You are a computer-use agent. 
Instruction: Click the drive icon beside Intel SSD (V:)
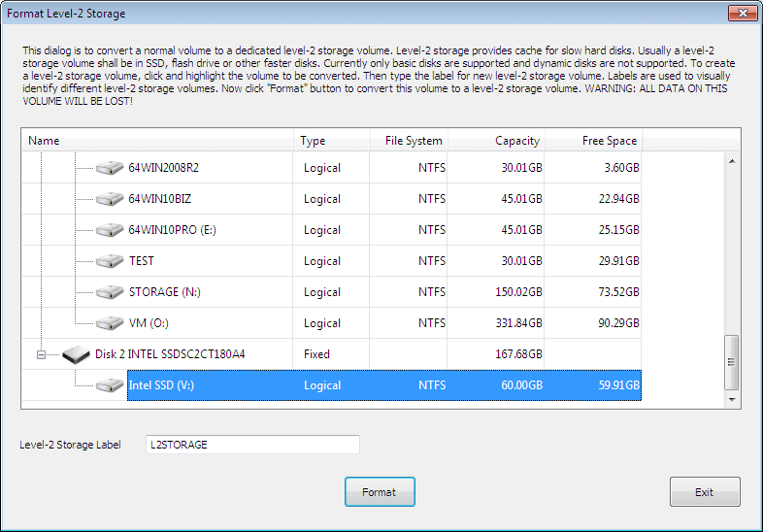[110, 385]
